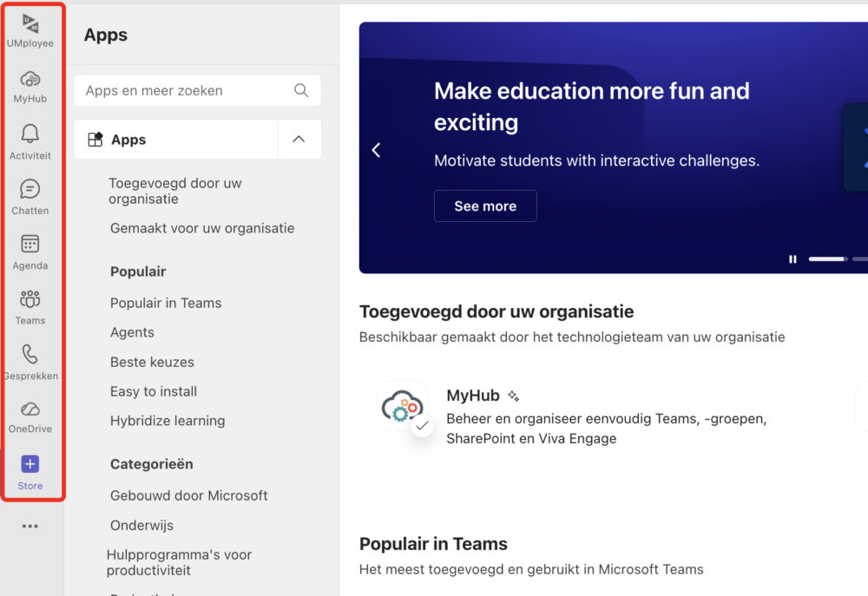Select 'Gemaakt voor uw organisatie'
The height and width of the screenshot is (596, 868).
pos(202,228)
